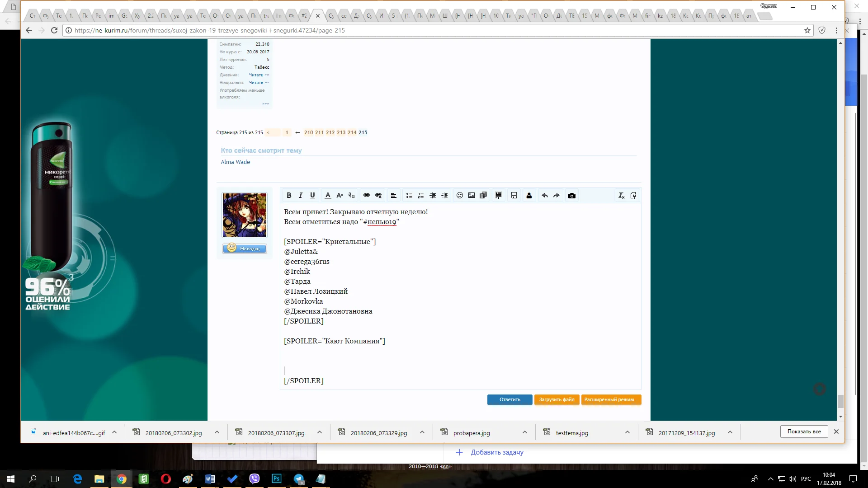Toggle italic formatting in editor

click(300, 196)
